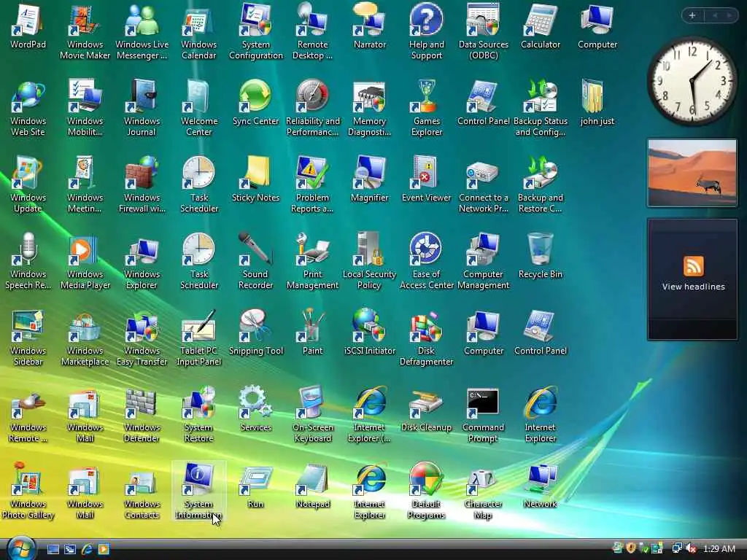Launch Command Prompt shortcut

483,415
